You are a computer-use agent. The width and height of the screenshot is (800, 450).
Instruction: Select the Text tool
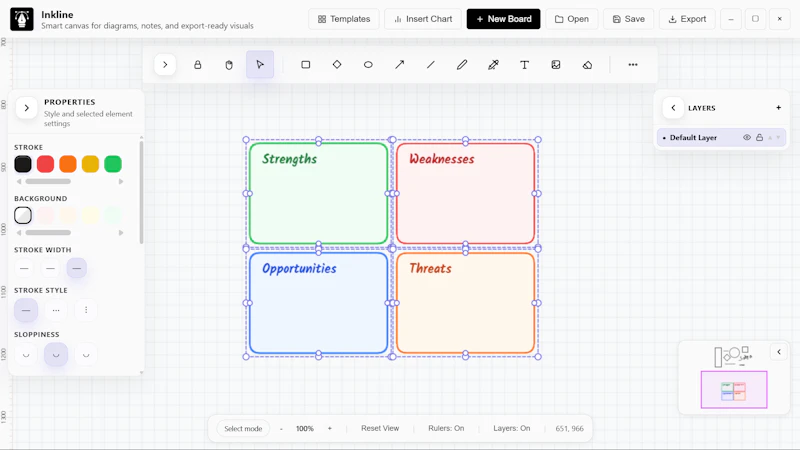tap(524, 65)
